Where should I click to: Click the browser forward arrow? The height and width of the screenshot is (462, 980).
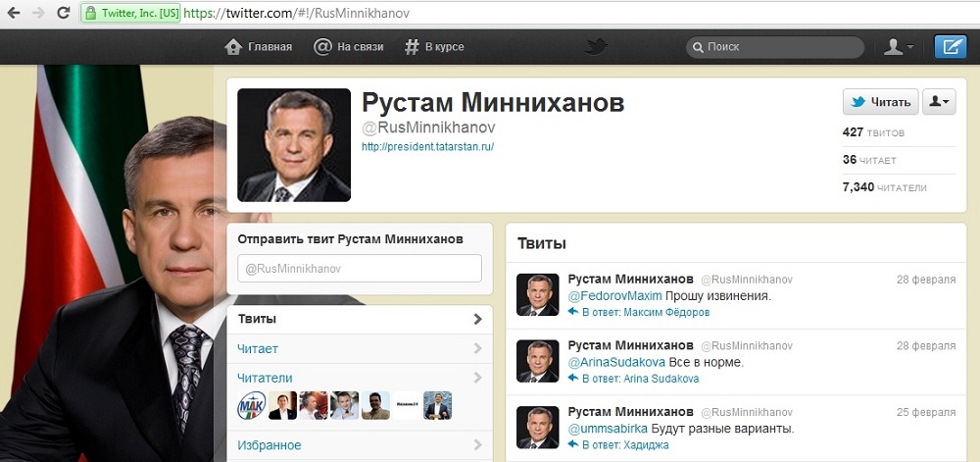tap(38, 13)
